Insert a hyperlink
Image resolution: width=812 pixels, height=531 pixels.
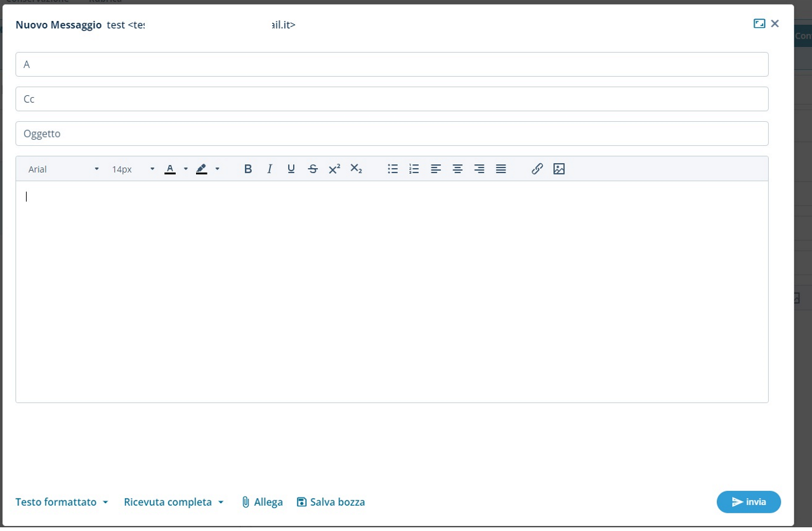point(537,169)
